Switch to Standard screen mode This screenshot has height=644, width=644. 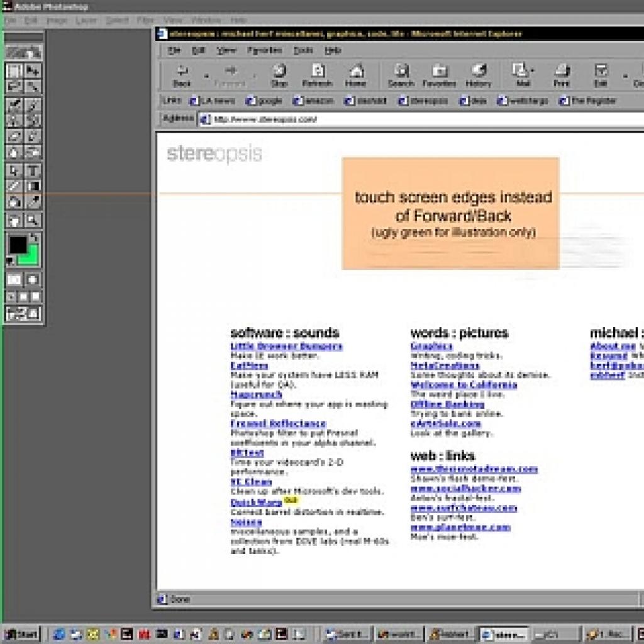click(11, 297)
